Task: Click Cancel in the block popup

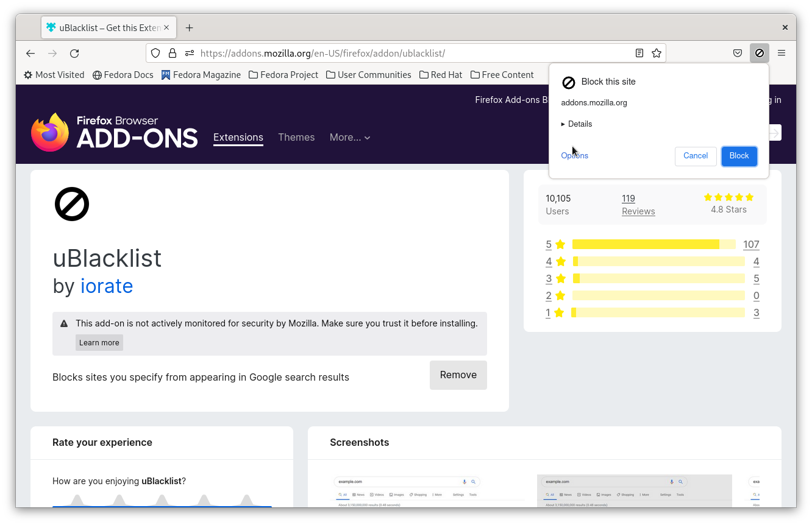Action: 696,156
